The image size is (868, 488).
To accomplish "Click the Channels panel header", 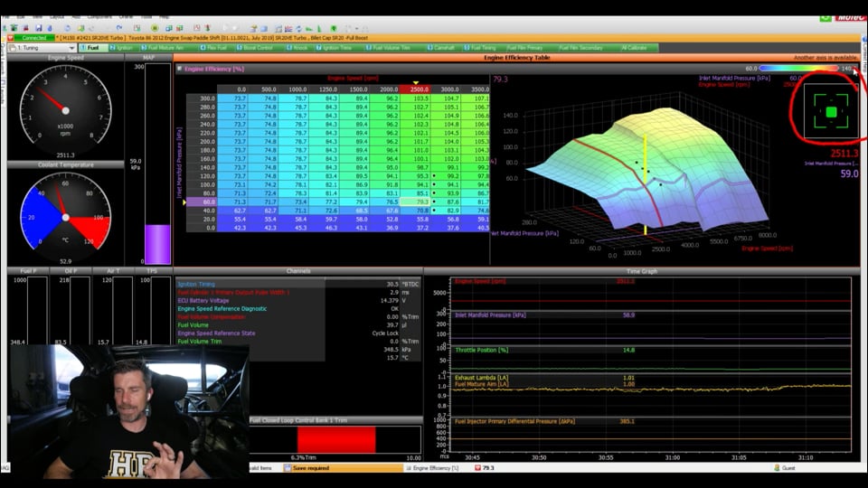I will click(x=298, y=271).
